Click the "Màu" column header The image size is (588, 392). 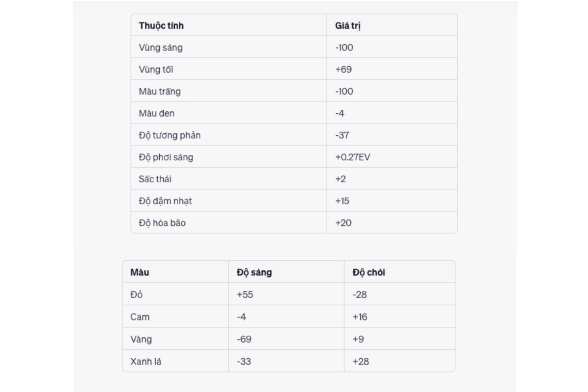click(x=140, y=272)
